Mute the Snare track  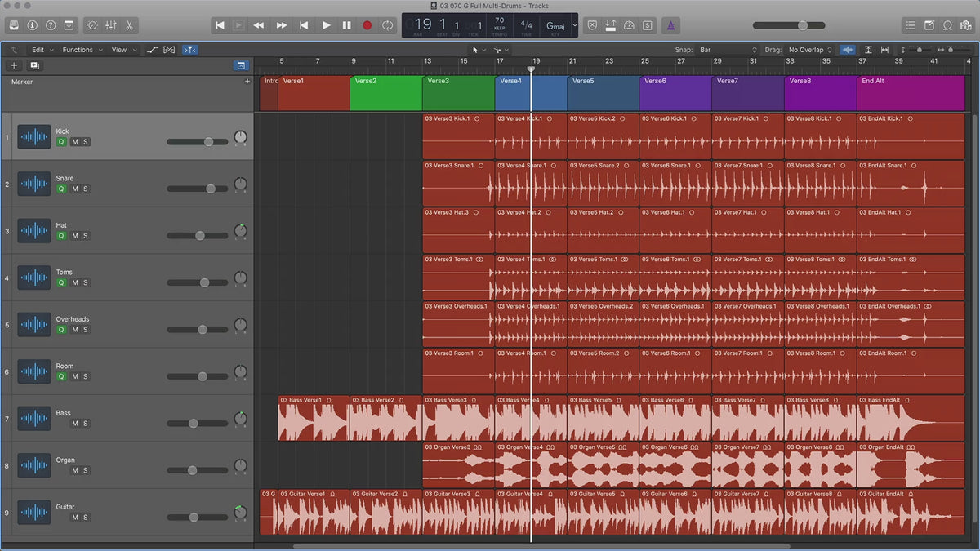point(75,189)
